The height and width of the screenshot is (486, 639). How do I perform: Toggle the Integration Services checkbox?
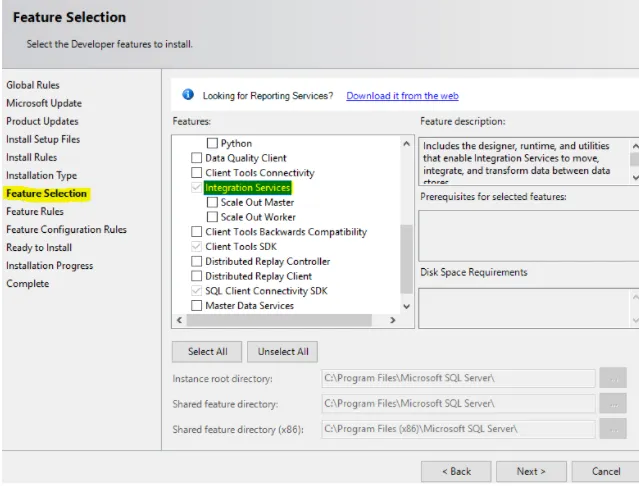196,187
